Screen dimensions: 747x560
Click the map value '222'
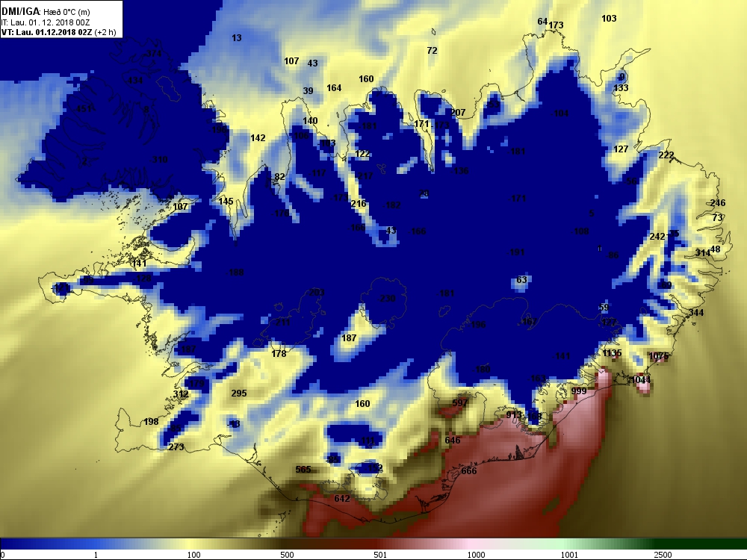pos(666,155)
